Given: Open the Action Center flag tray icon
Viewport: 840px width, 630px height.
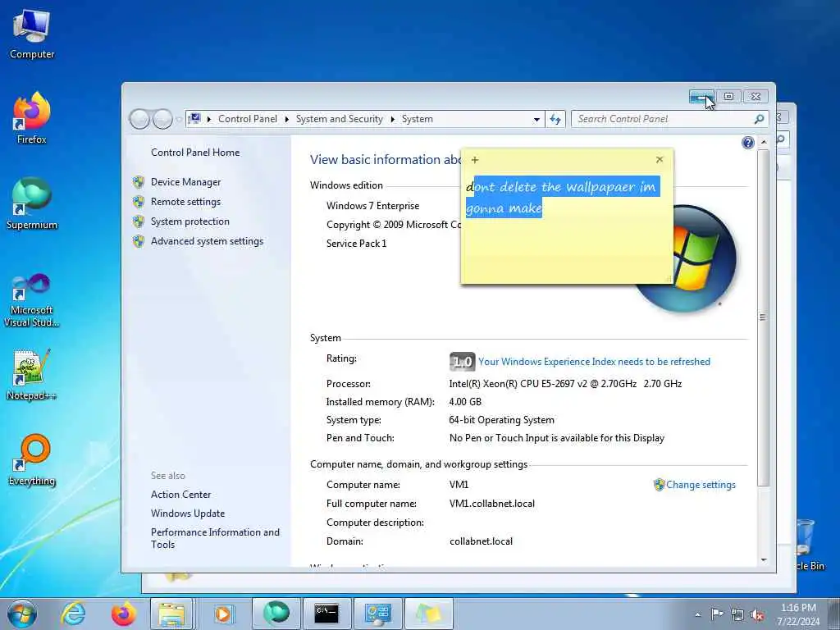Looking at the screenshot, I should 717,614.
